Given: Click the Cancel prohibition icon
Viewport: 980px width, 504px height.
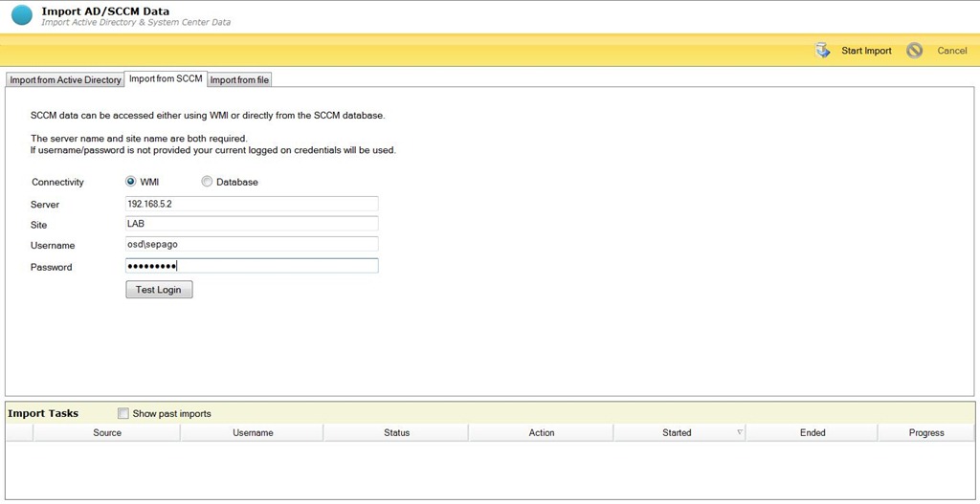Looking at the screenshot, I should (x=914, y=51).
